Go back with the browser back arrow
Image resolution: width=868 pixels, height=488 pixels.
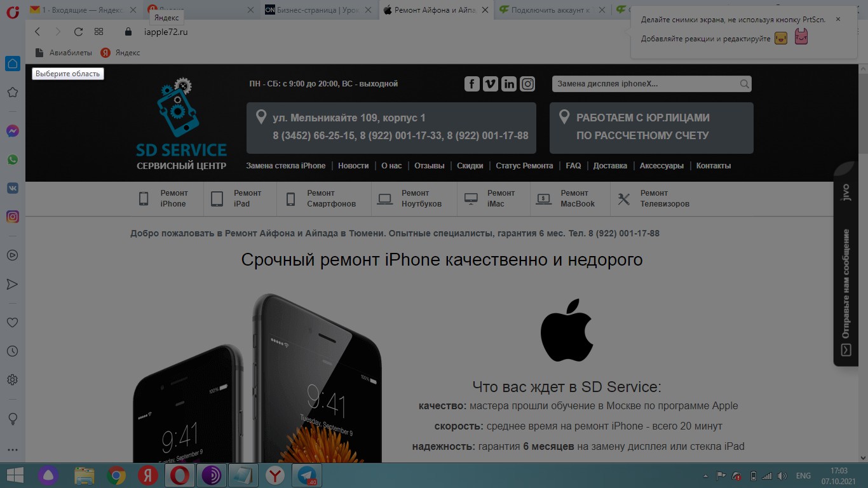[37, 32]
